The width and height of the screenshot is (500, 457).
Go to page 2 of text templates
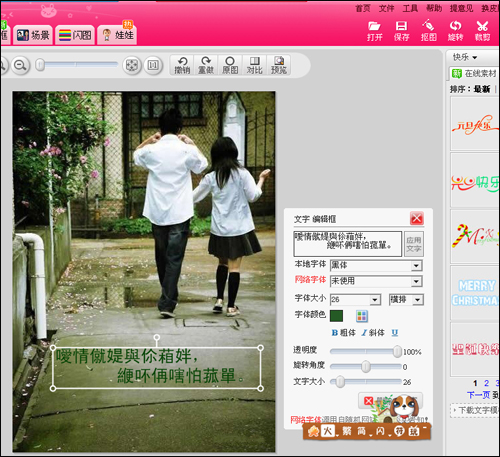(486, 383)
